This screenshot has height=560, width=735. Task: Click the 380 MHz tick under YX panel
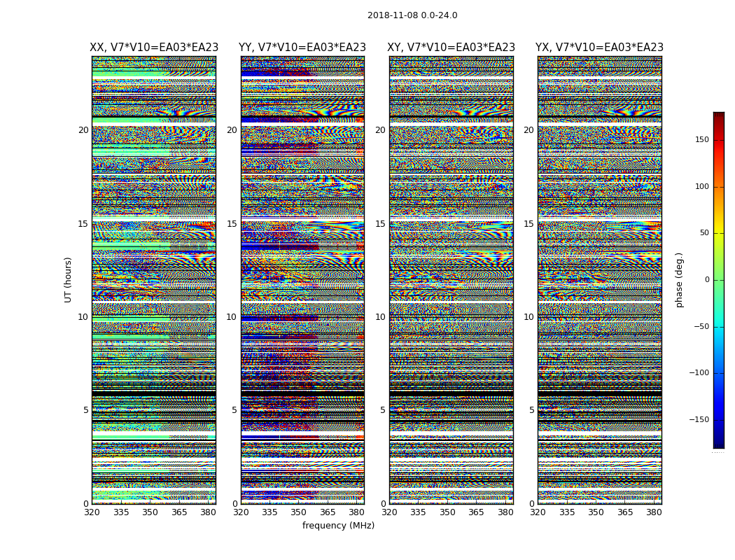(x=654, y=512)
